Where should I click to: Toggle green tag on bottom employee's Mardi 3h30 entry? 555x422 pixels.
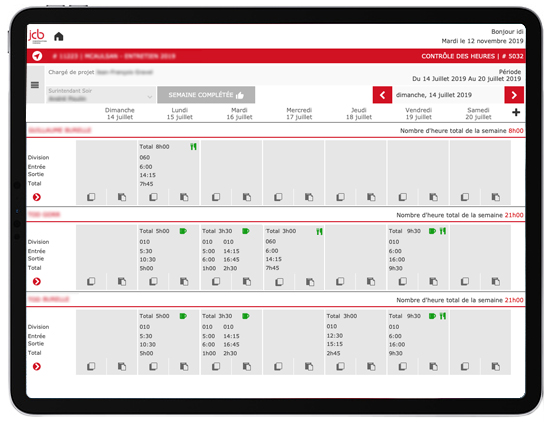pyautogui.click(x=246, y=316)
